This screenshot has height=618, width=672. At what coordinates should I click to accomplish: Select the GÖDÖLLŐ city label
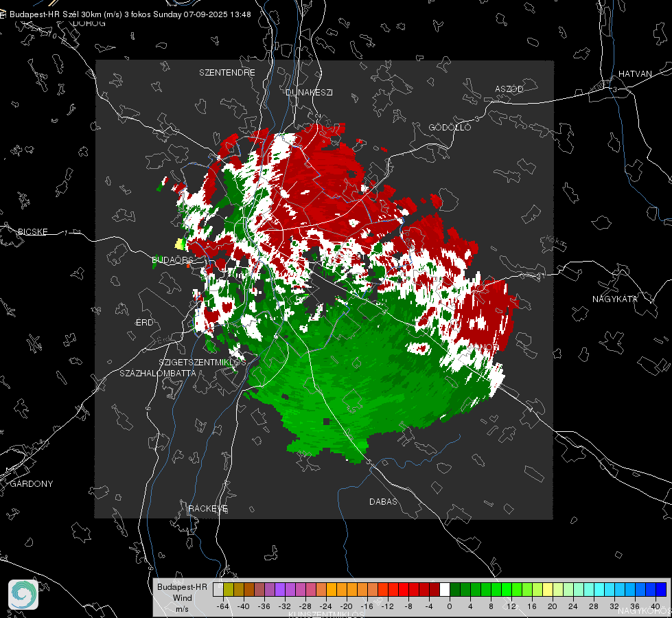450,127
